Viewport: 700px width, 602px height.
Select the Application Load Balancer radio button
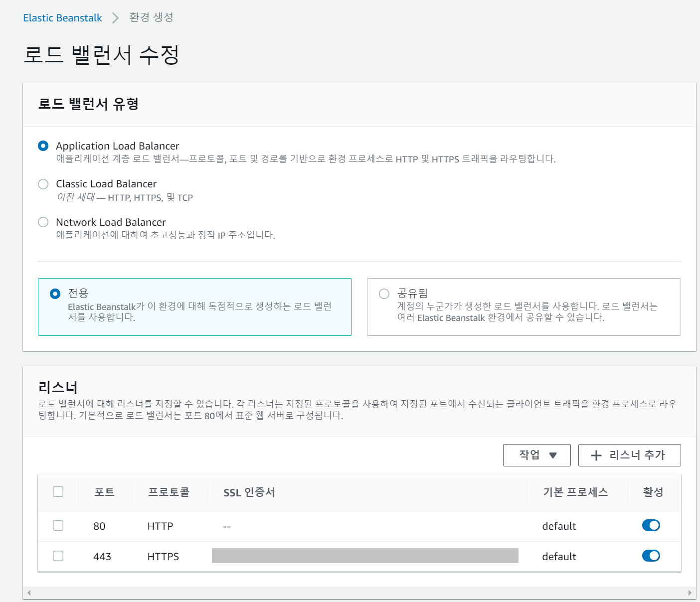point(43,146)
